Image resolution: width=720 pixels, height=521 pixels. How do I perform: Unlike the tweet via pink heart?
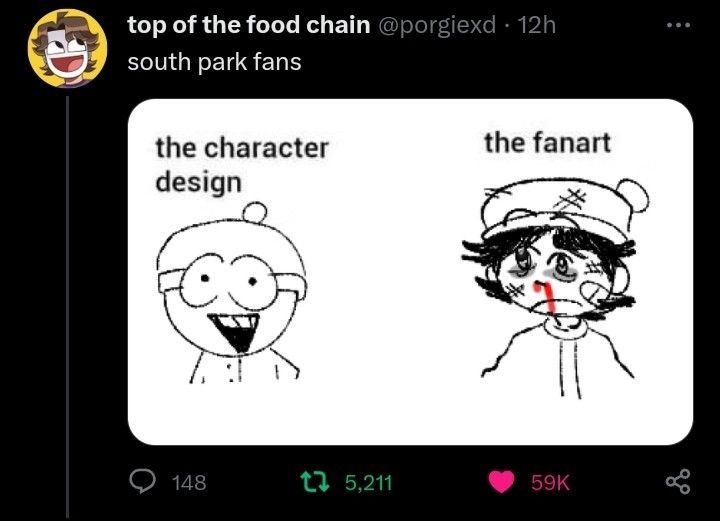coord(501,482)
